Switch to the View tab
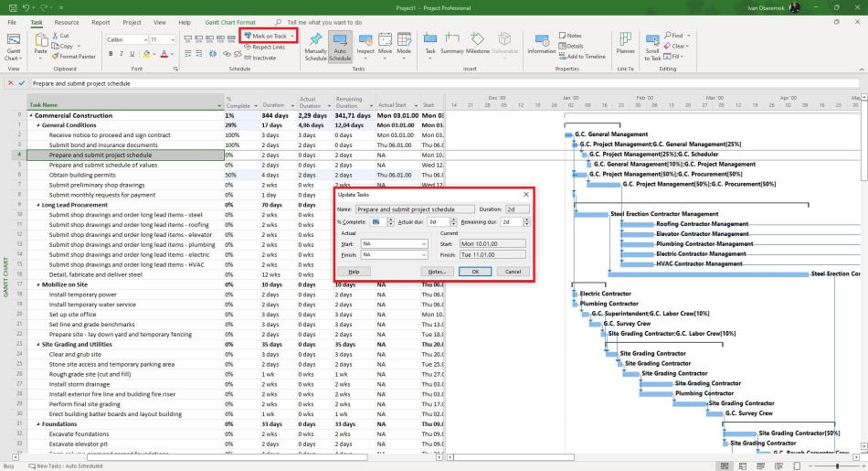Image resolution: width=868 pixels, height=471 pixels. 159,23
